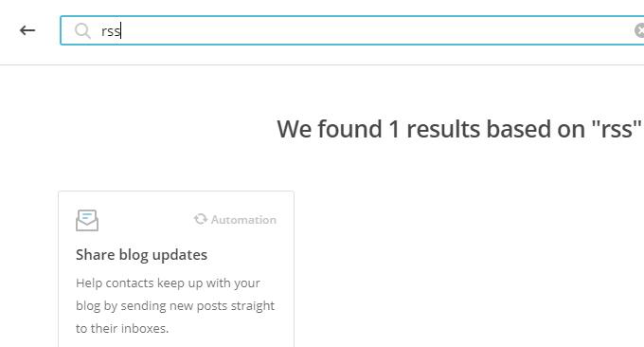Click the blank card area between icon and Automation
Viewport: 644px width, 347px height.
coord(146,220)
